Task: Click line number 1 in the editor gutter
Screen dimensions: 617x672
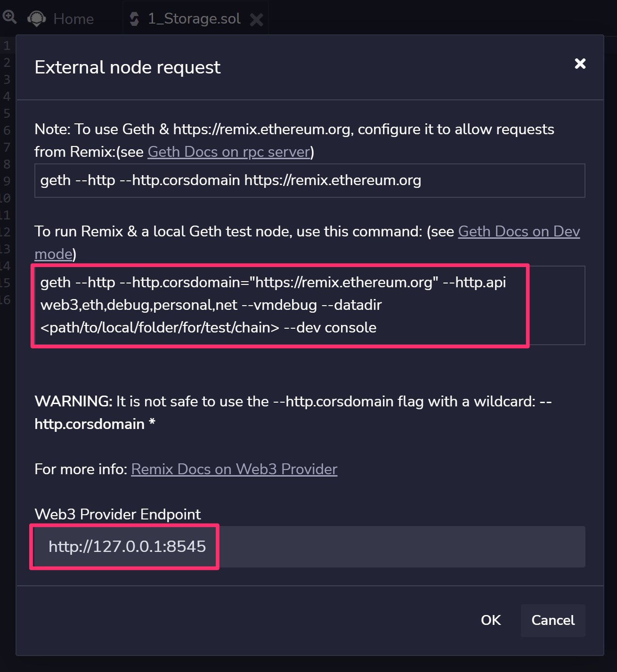Action: (x=6, y=46)
